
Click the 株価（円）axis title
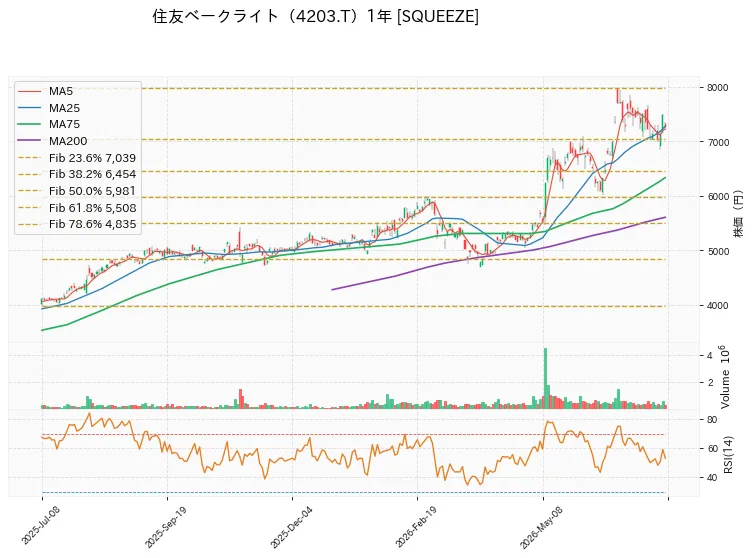pyautogui.click(x=739, y=214)
